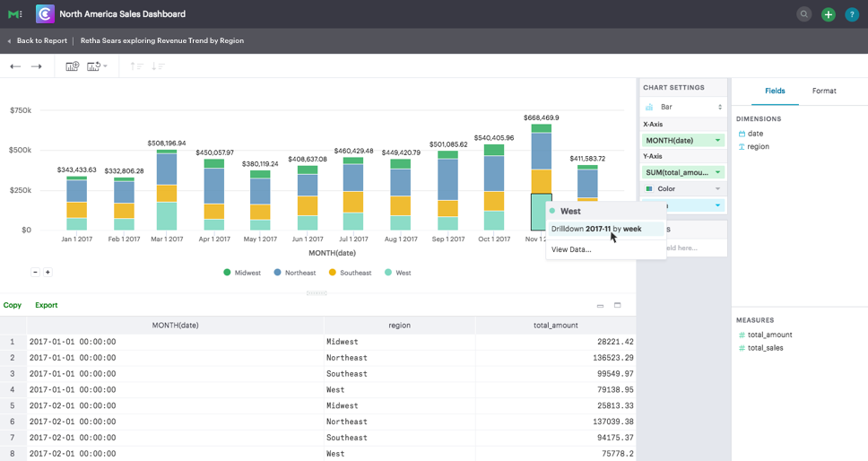The image size is (868, 461).
Task: Open the search magnifier icon
Action: (803, 14)
